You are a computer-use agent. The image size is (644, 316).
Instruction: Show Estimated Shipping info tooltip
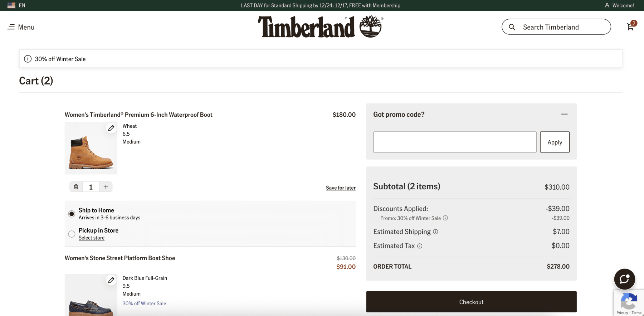[x=435, y=232]
